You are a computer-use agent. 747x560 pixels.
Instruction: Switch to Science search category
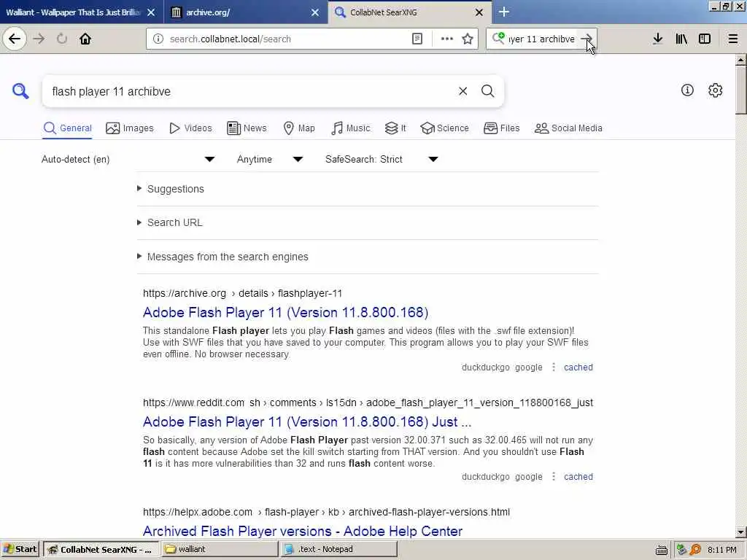pos(444,128)
